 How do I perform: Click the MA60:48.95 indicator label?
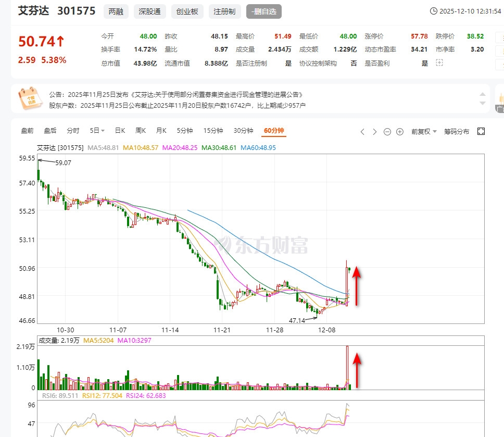pyautogui.click(x=258, y=147)
